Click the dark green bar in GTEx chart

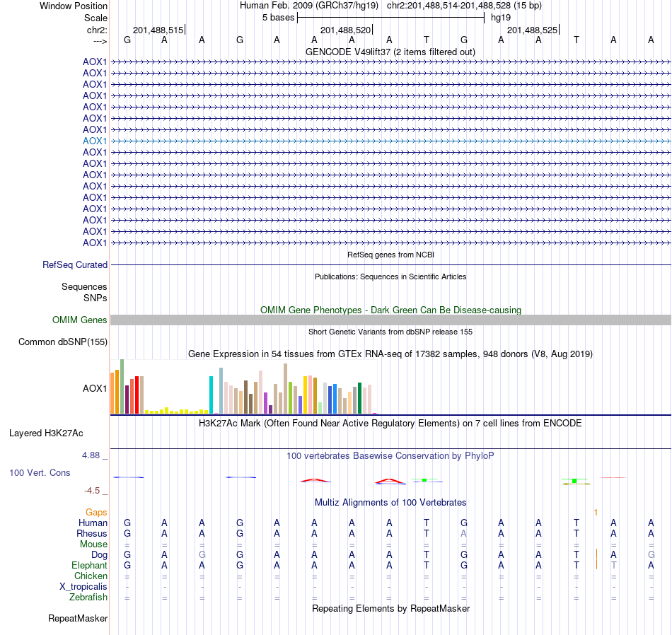359,398
